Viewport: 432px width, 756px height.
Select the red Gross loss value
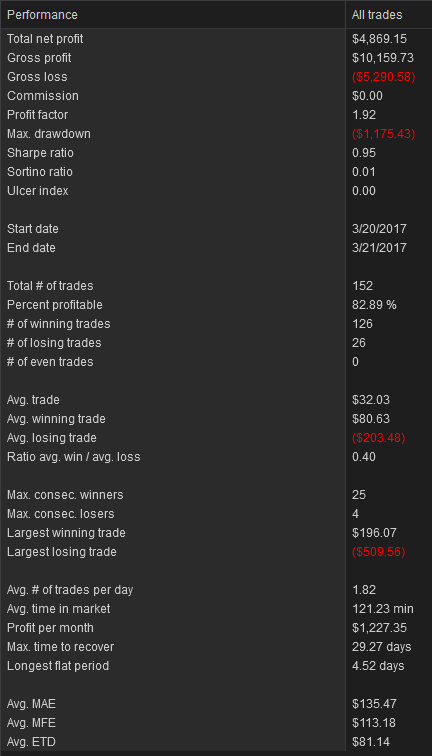(384, 77)
